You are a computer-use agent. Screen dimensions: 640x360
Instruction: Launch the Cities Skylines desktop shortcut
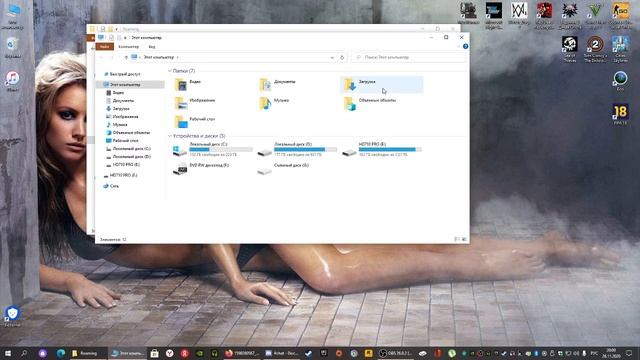click(620, 49)
